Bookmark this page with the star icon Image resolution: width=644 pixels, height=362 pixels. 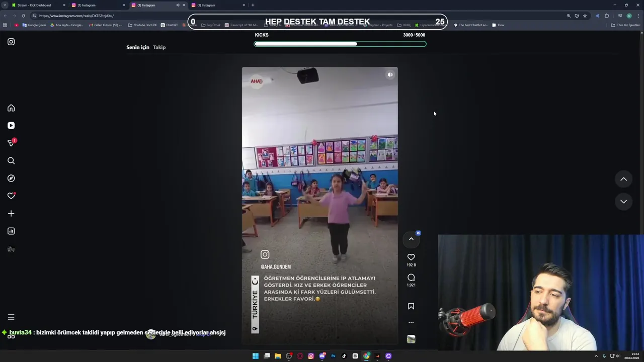[x=585, y=16]
